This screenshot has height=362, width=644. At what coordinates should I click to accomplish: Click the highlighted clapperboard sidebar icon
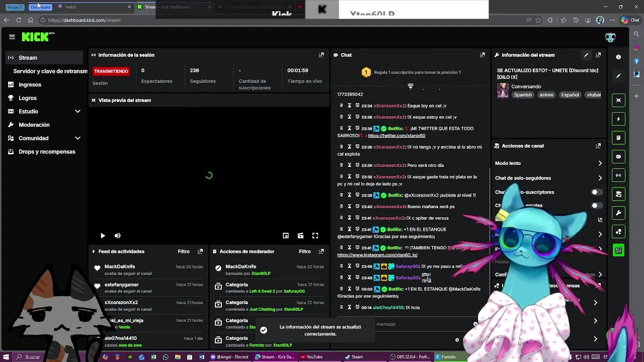pos(618,250)
